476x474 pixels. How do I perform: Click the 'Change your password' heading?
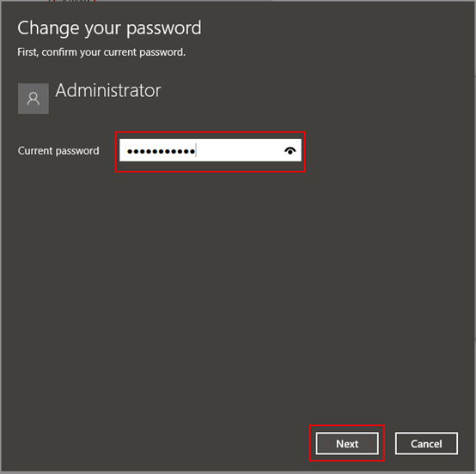(109, 28)
